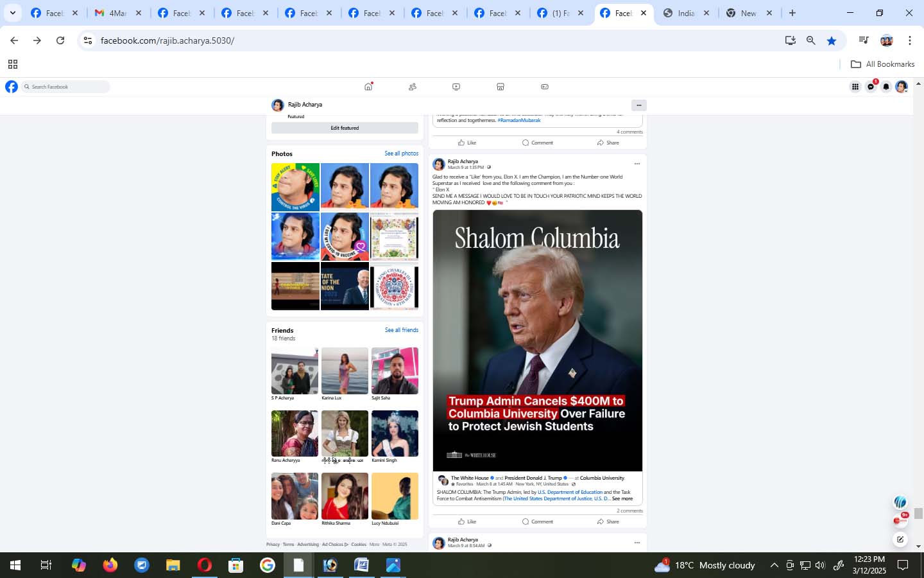Click bookmark star icon in address bar

click(832, 40)
